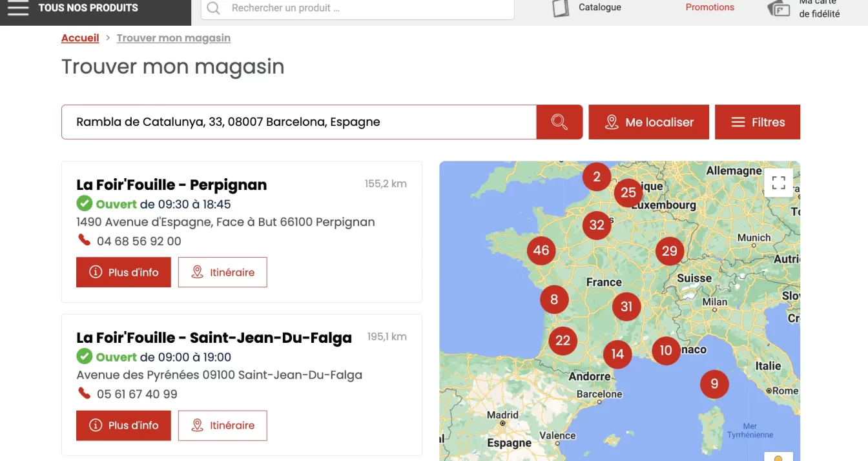Viewport: 868px width, 461px height.
Task: Click Plus d'info for Saint-Jean-Du-Falga store
Action: coord(123,425)
